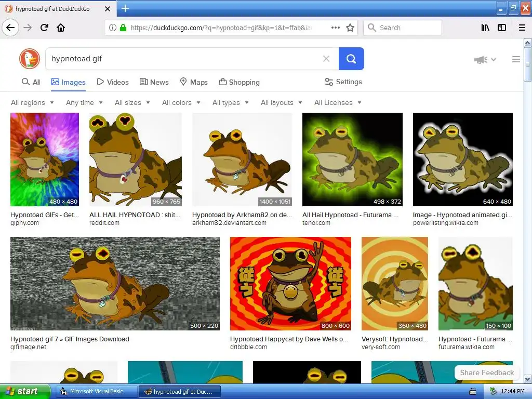Screen dimensions: 532x399
Task: Open page actions three-dot menu in address bar
Action: click(x=335, y=28)
